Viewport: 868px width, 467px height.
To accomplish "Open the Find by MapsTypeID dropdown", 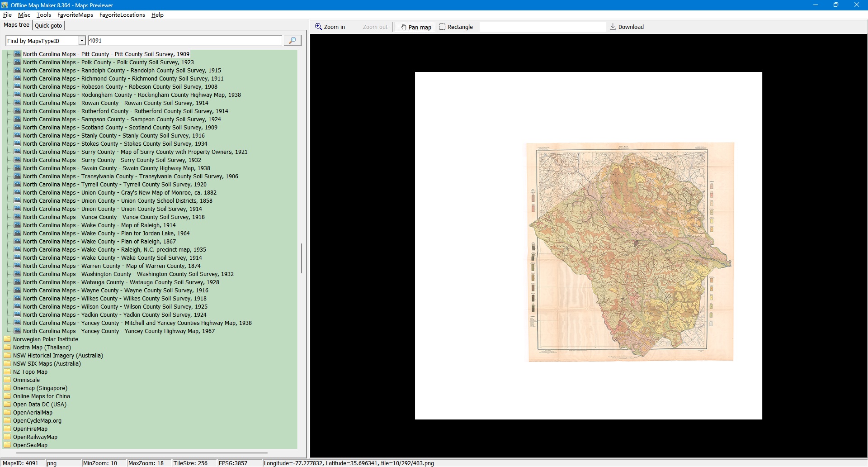I will pos(82,41).
